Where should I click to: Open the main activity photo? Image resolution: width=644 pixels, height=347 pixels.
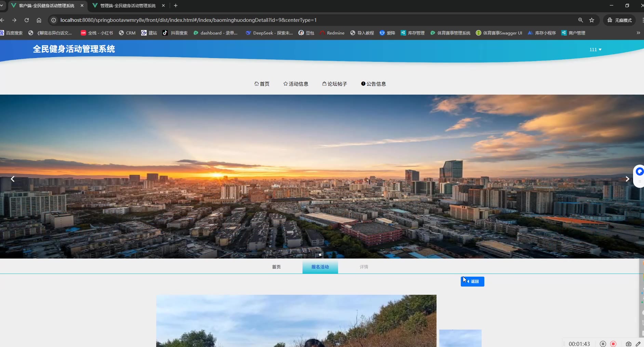coord(296,321)
